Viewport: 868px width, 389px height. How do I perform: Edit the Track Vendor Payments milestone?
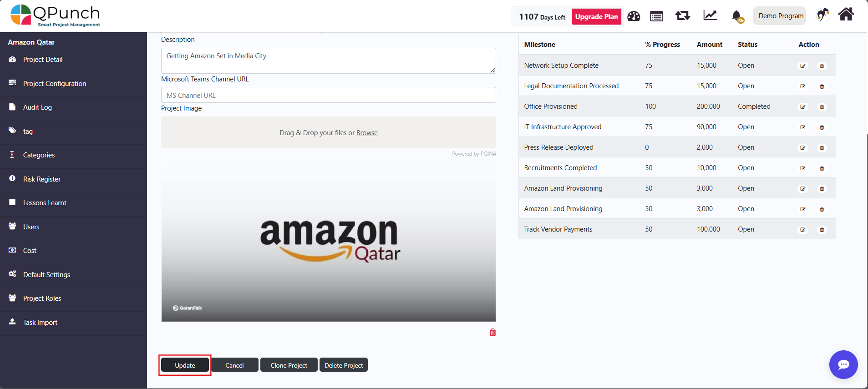[x=803, y=230]
